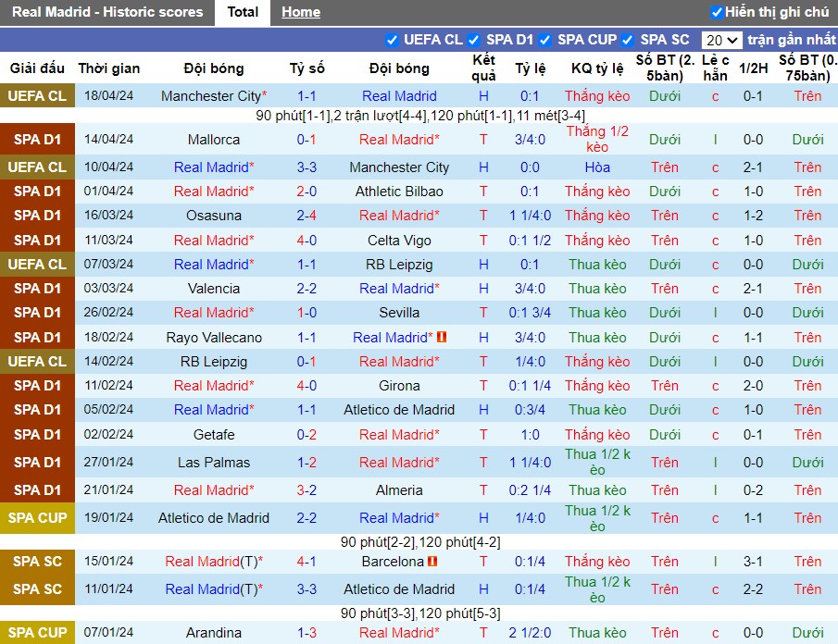The width and height of the screenshot is (838, 644).
Task: Click the Real Madrid - Historic scores title
Action: coord(107,12)
